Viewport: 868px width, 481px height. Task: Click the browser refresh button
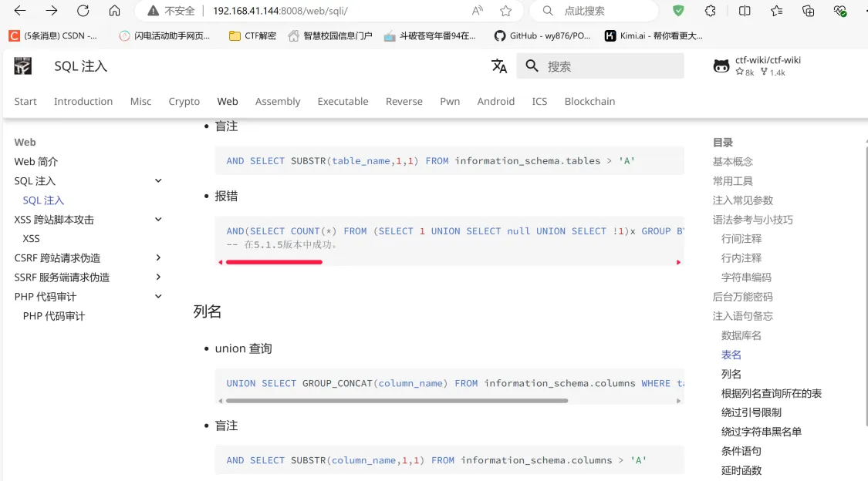click(x=83, y=11)
